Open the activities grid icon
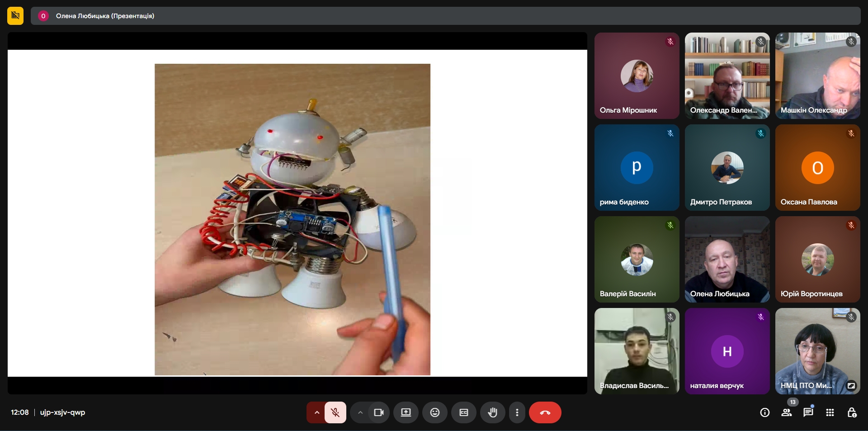868x431 pixels. (x=830, y=412)
